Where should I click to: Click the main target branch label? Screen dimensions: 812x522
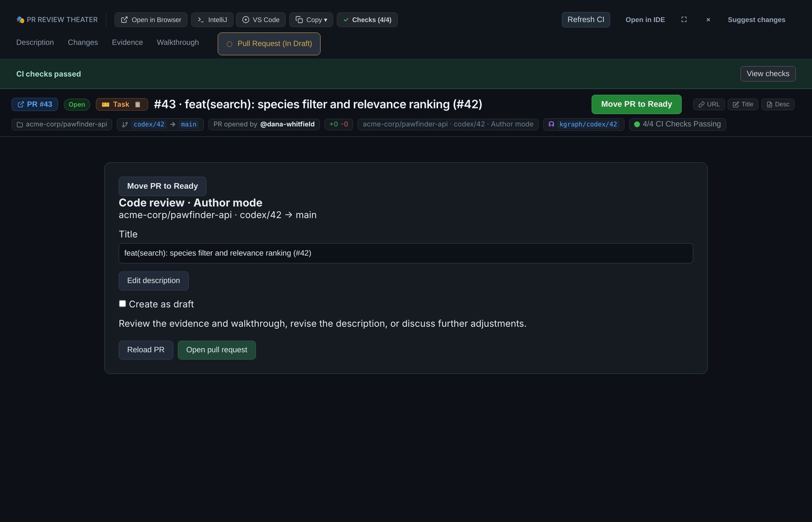click(189, 124)
